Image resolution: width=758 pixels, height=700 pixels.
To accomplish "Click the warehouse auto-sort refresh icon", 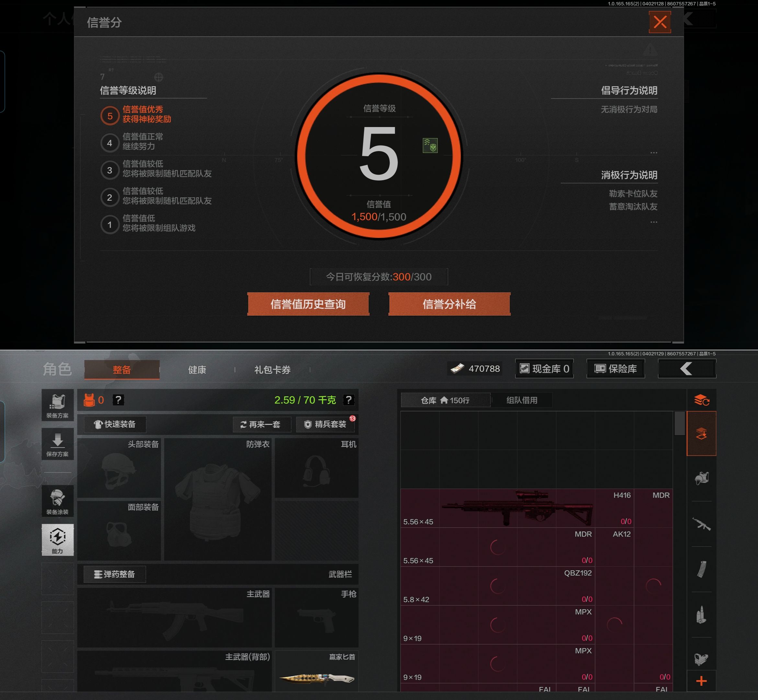I will (701, 400).
